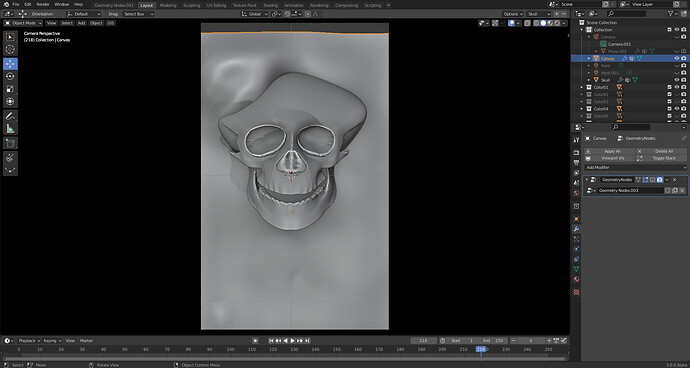
Task: Open the File menu
Action: pyautogui.click(x=16, y=4)
